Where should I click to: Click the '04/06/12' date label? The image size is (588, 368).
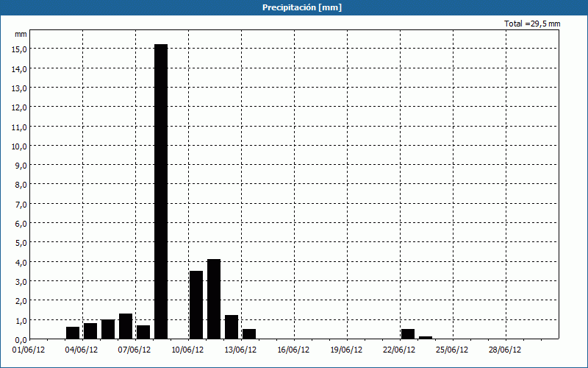(x=82, y=350)
